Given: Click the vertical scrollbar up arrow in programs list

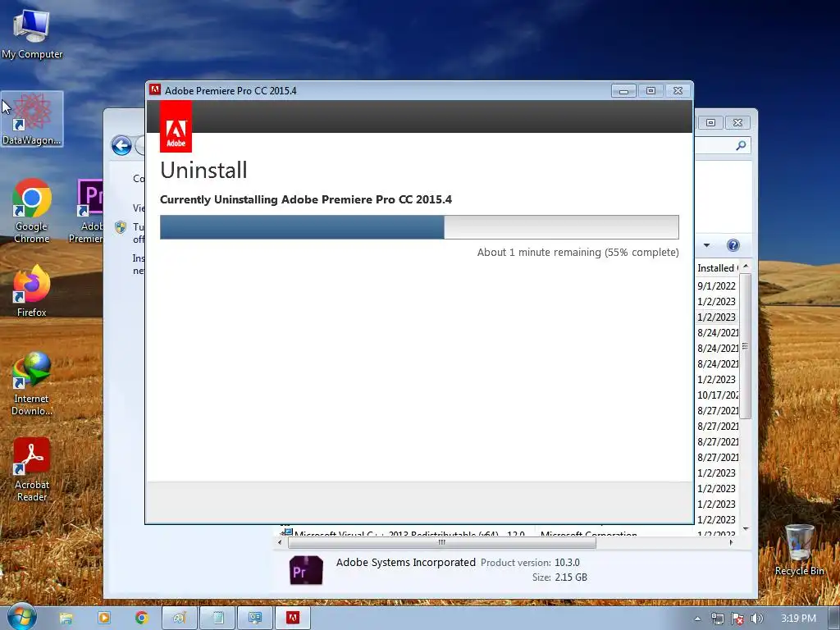Looking at the screenshot, I should (746, 267).
